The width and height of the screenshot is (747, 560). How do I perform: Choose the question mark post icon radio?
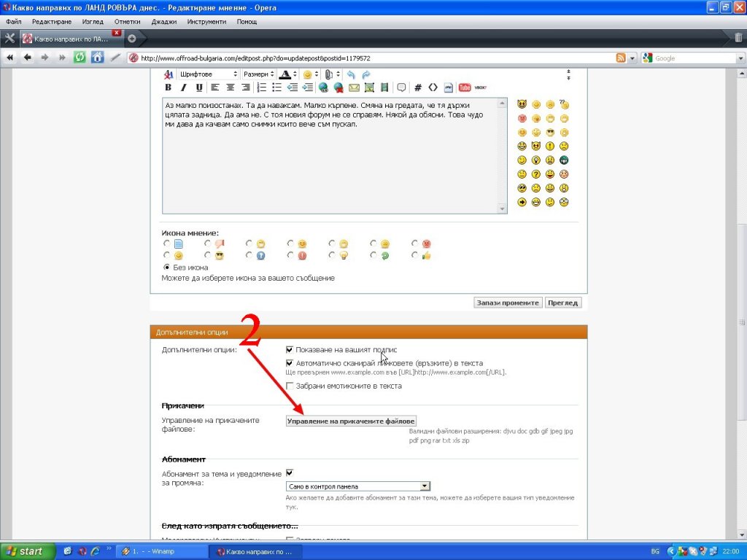click(249, 255)
